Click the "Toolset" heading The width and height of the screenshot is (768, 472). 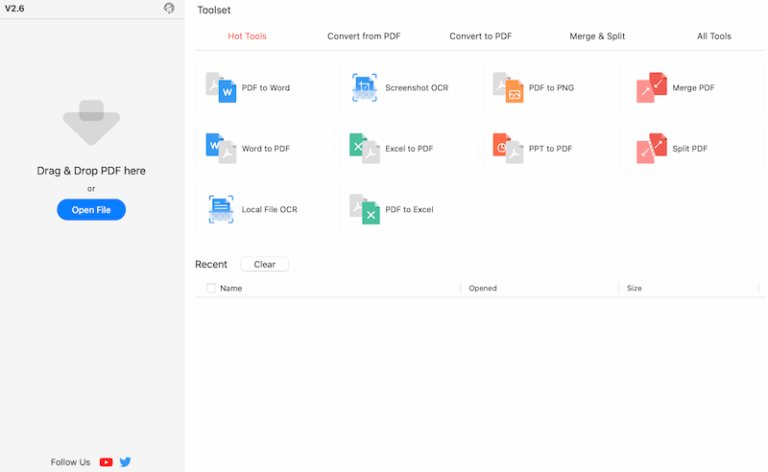pyautogui.click(x=214, y=10)
